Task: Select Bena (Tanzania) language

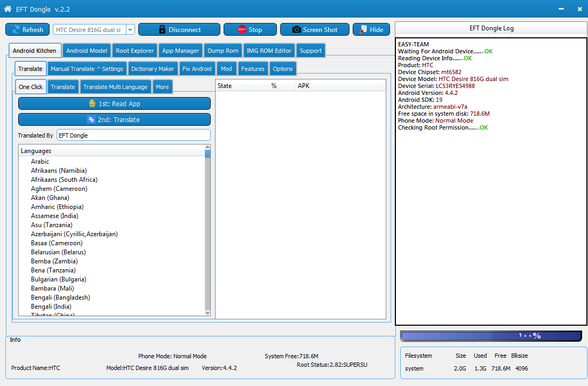Action: pyautogui.click(x=53, y=270)
